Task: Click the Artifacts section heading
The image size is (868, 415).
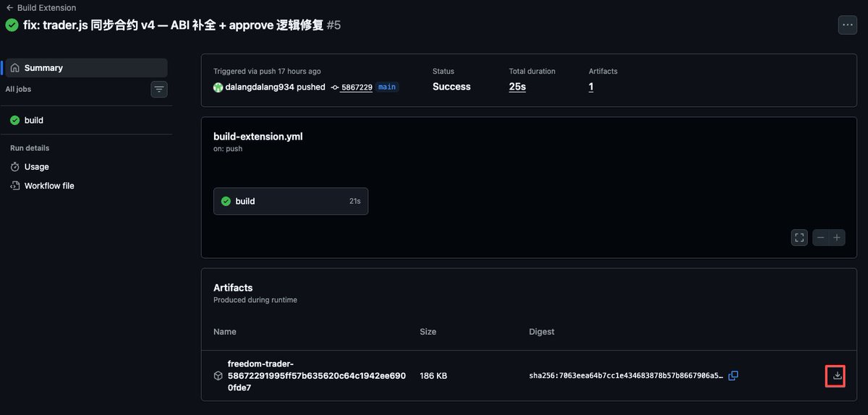Action: (233, 288)
